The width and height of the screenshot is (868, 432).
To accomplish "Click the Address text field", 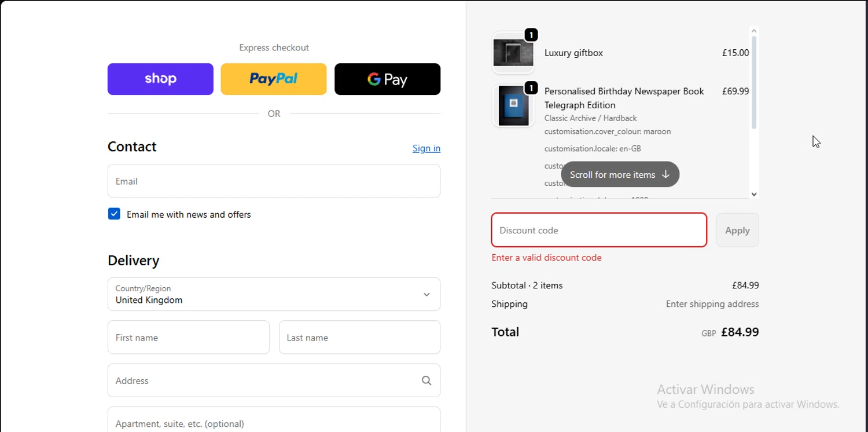I will tap(263, 380).
